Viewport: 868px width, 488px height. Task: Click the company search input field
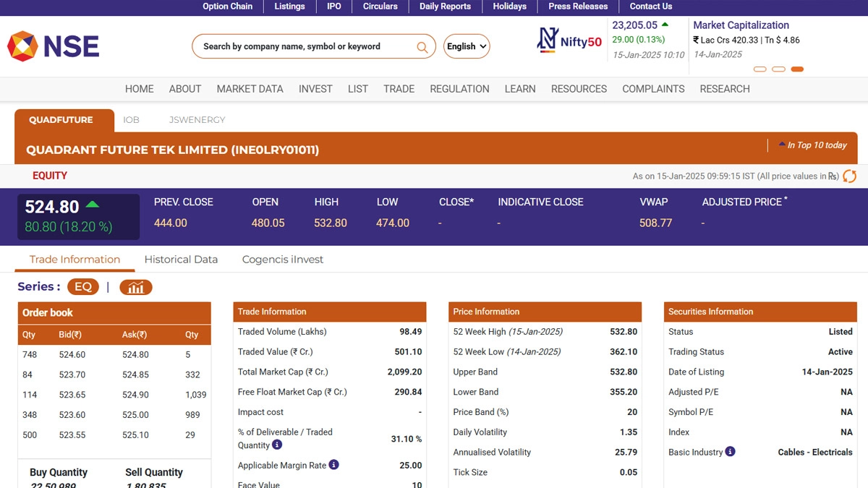tap(304, 46)
